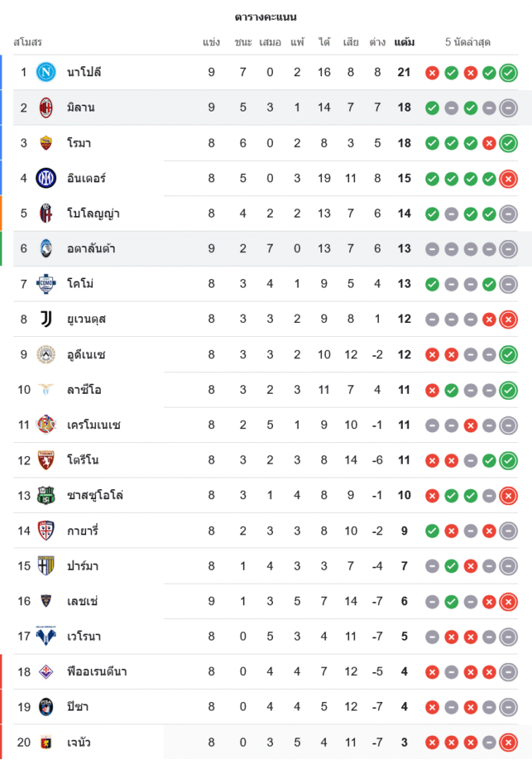Open the ลาซิโอ team link

[85, 390]
